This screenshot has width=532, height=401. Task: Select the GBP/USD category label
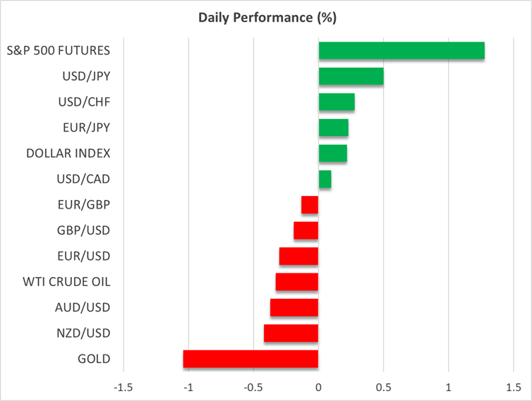click(83, 230)
